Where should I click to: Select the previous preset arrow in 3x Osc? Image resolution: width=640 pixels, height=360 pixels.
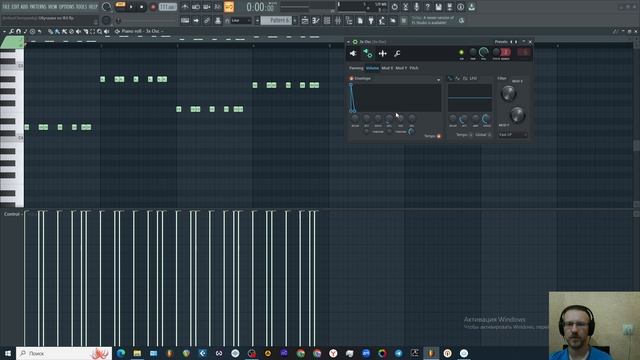click(511, 42)
